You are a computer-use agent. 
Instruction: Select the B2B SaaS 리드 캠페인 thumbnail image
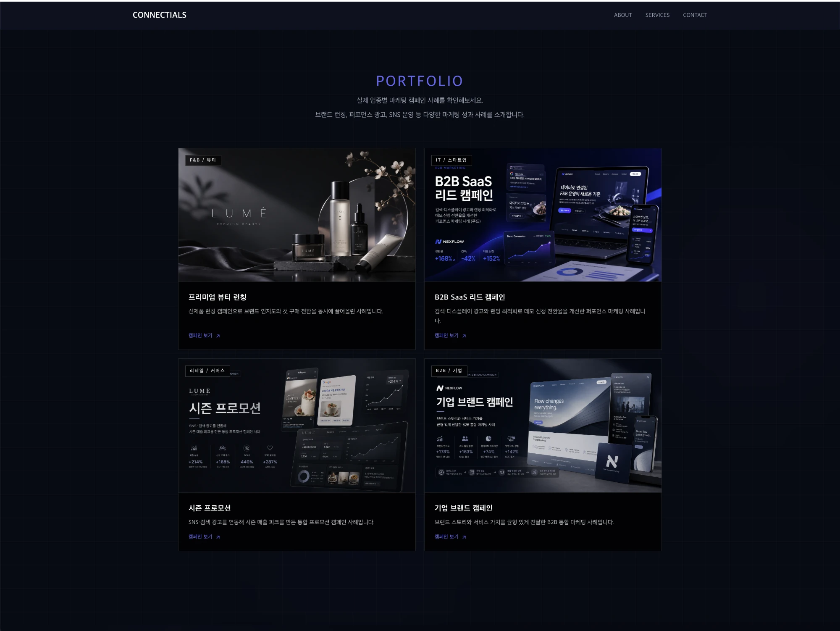tap(543, 215)
